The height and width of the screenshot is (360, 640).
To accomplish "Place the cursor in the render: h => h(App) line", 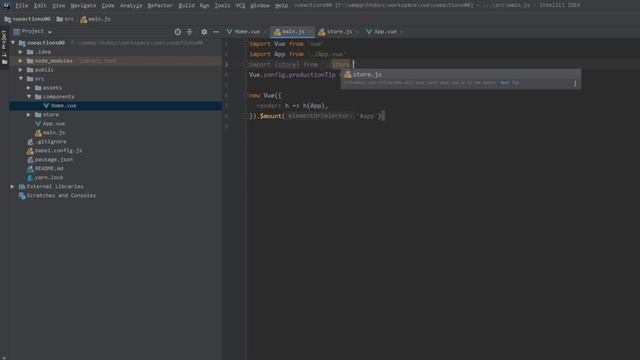I will click(x=292, y=106).
